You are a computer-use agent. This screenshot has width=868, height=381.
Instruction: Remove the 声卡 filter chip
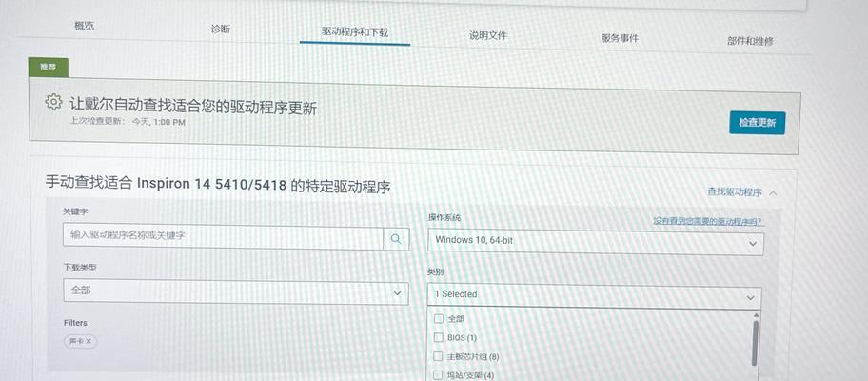point(88,341)
